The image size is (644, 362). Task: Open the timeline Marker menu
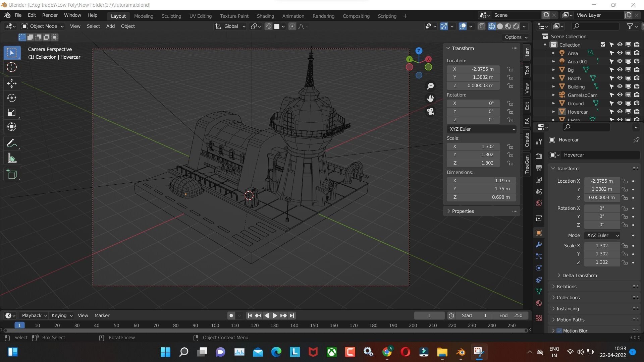click(102, 315)
